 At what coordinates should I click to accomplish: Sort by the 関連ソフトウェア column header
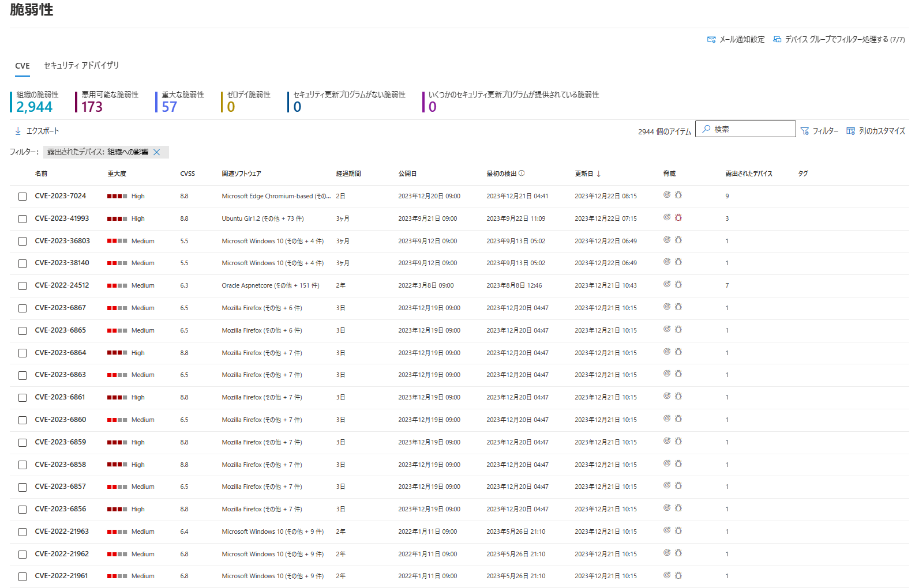(x=241, y=174)
